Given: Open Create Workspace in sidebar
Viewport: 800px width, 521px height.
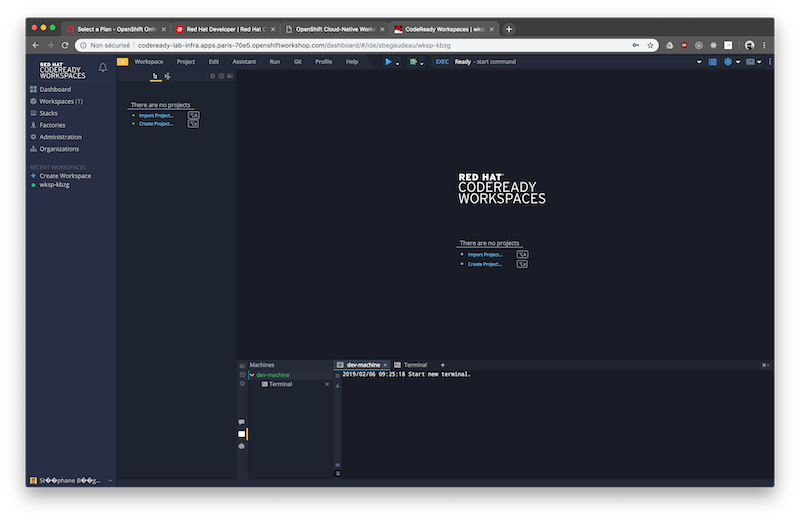Looking at the screenshot, I should (x=65, y=176).
